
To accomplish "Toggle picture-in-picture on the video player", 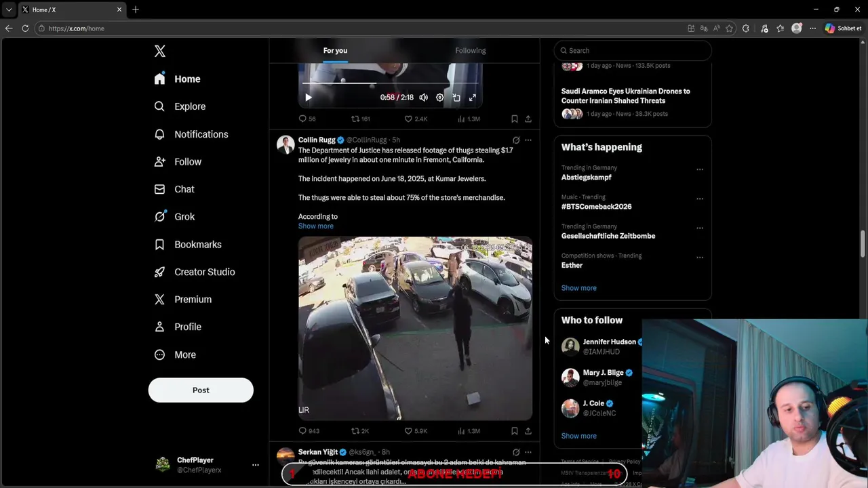I will tap(456, 98).
